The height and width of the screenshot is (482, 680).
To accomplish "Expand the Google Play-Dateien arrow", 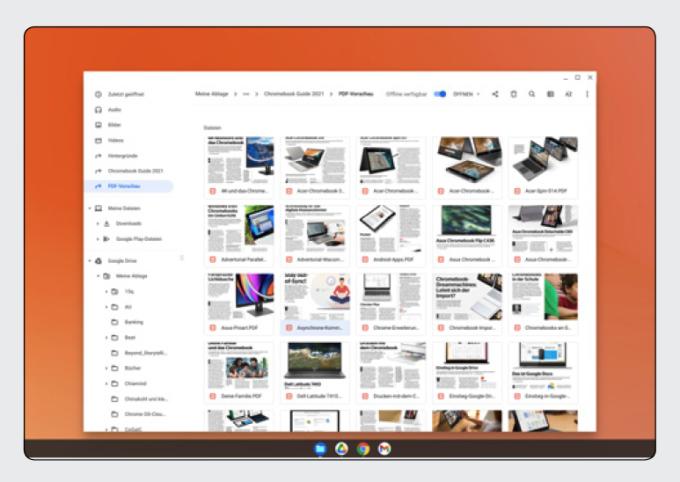I will coord(98,239).
